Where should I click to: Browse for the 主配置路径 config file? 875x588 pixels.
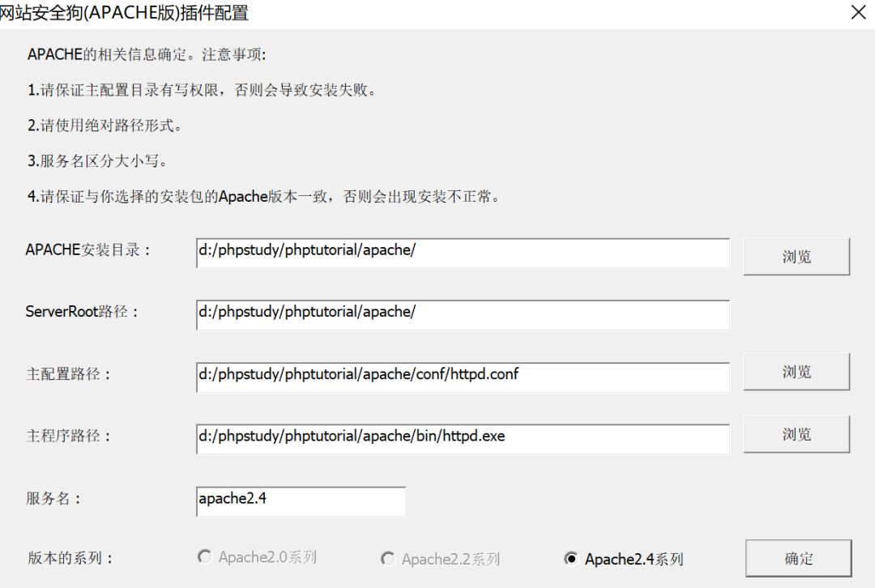tap(796, 372)
